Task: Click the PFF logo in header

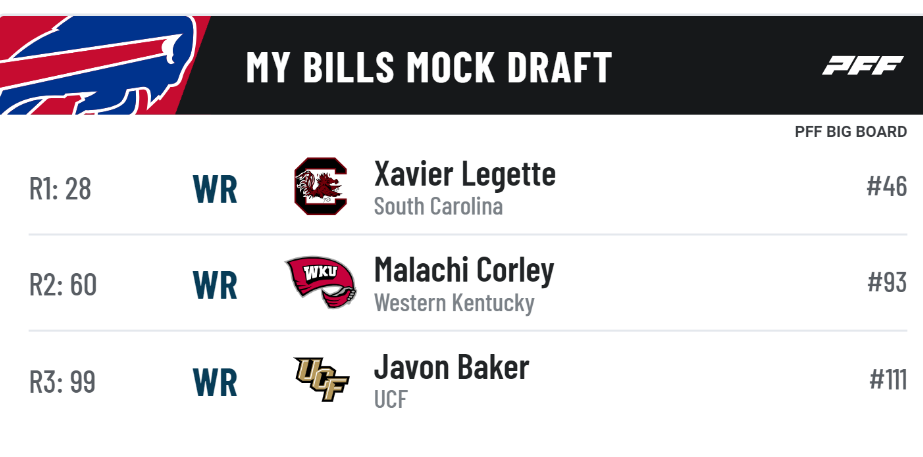Action: pos(862,65)
